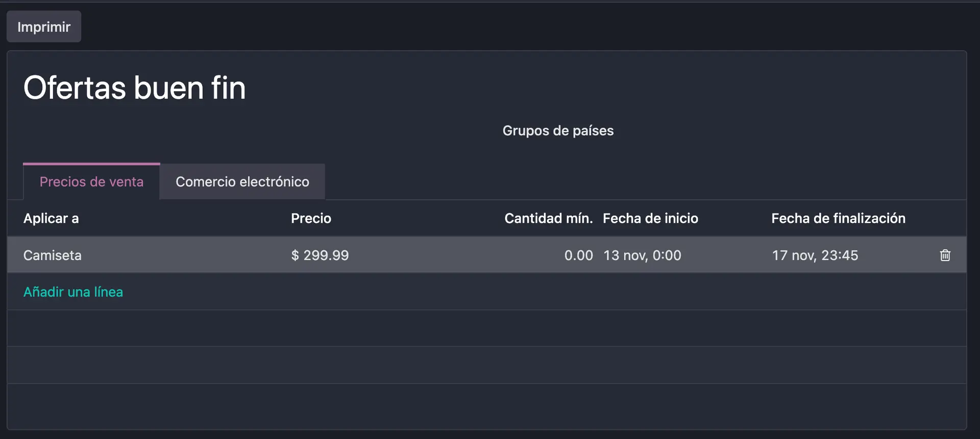Change the end date 17 nov, 23:45
Screen dimensions: 980x439
click(815, 255)
